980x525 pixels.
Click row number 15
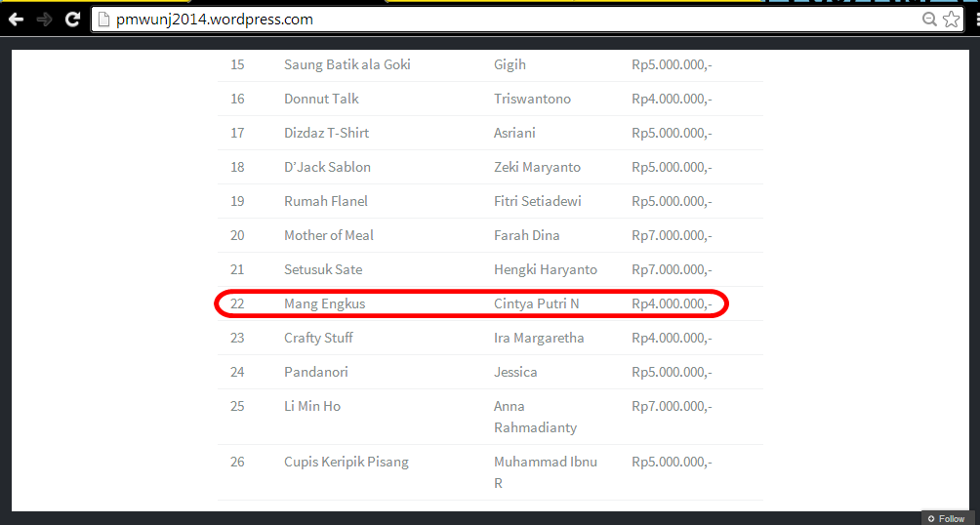click(x=237, y=64)
